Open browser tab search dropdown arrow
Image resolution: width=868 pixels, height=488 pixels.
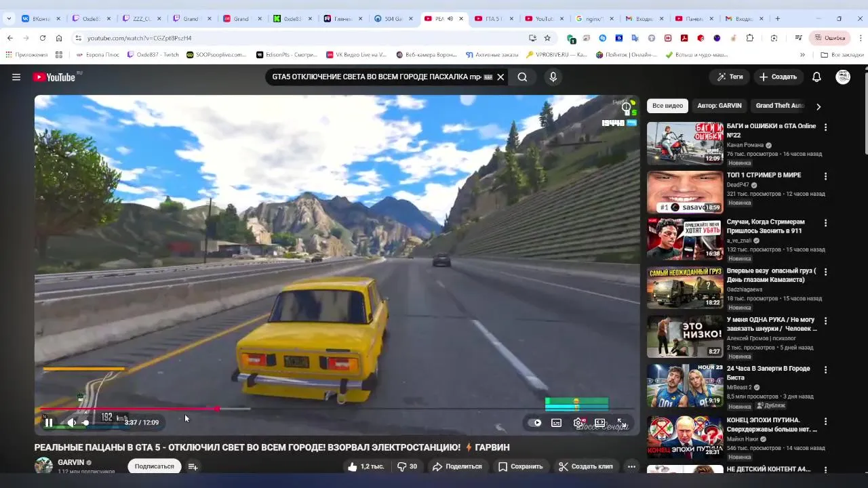[9, 19]
